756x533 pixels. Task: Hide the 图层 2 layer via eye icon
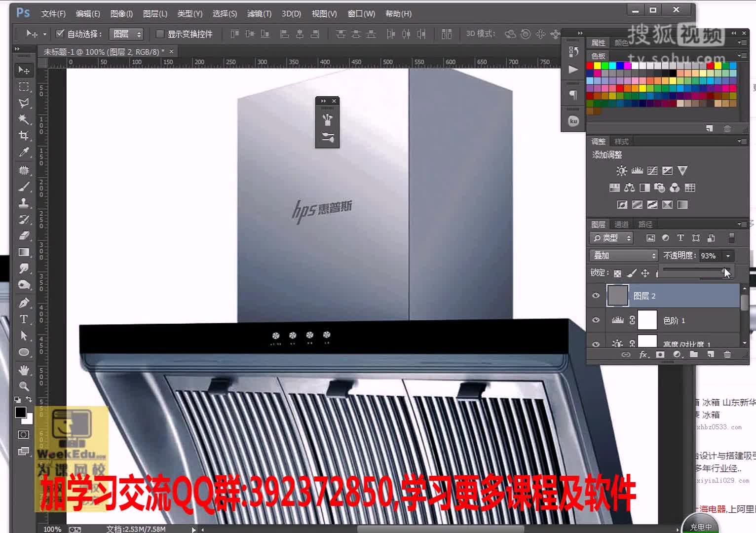pyautogui.click(x=596, y=296)
